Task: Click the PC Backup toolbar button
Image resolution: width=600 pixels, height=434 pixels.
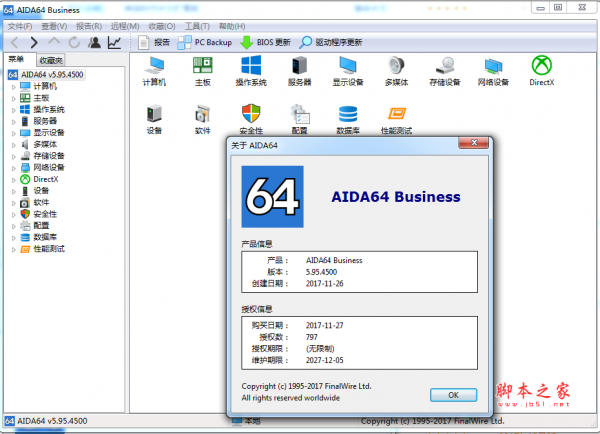Action: (x=205, y=42)
